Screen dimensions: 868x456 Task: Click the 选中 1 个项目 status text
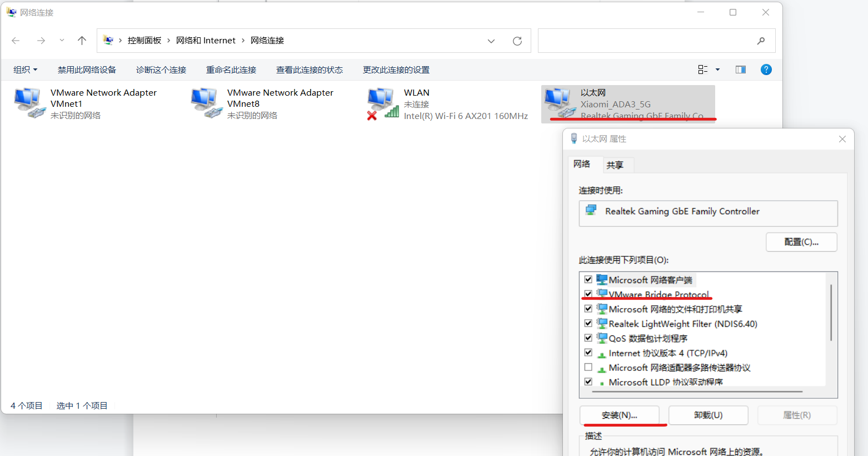82,405
